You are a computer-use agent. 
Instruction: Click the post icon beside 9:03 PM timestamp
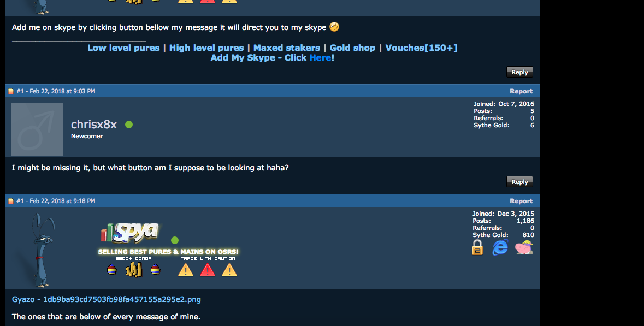point(11,92)
